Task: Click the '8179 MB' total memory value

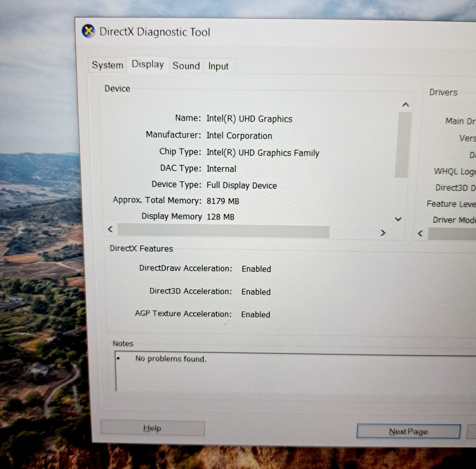Action: point(223,201)
